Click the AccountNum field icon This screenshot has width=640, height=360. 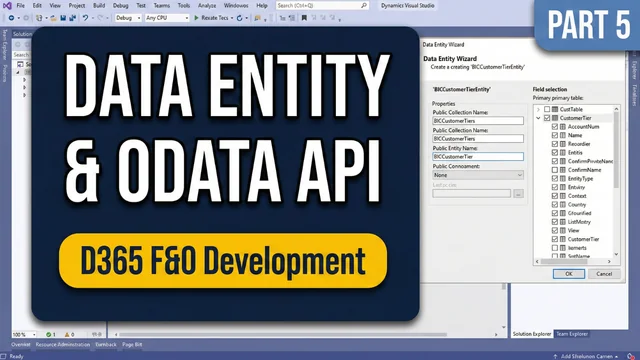tap(563, 127)
